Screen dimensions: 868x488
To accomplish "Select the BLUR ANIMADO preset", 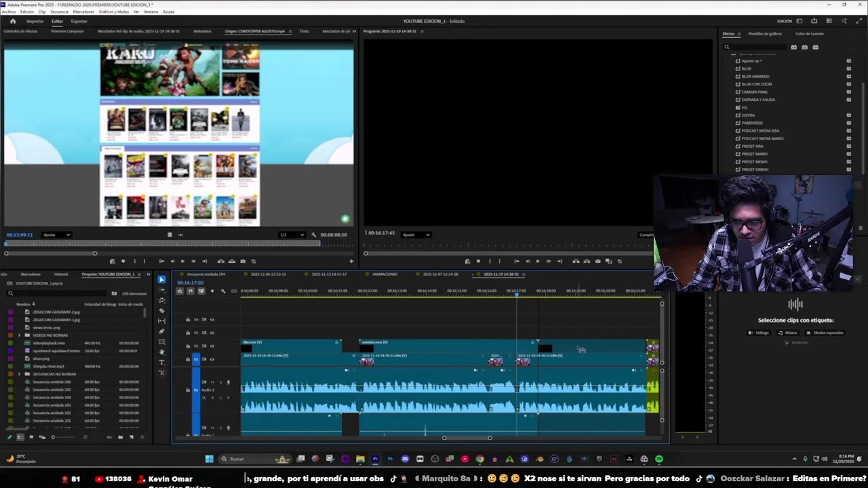I will point(755,77).
